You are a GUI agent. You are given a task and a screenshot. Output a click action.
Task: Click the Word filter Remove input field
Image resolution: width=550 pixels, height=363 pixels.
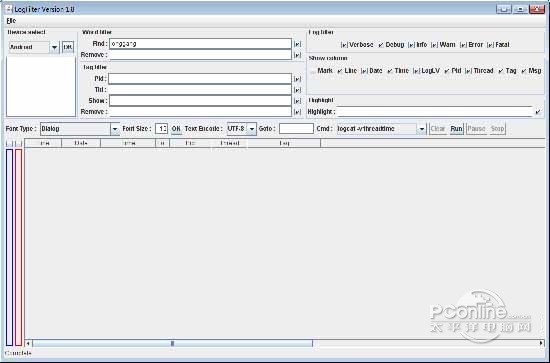pos(200,55)
